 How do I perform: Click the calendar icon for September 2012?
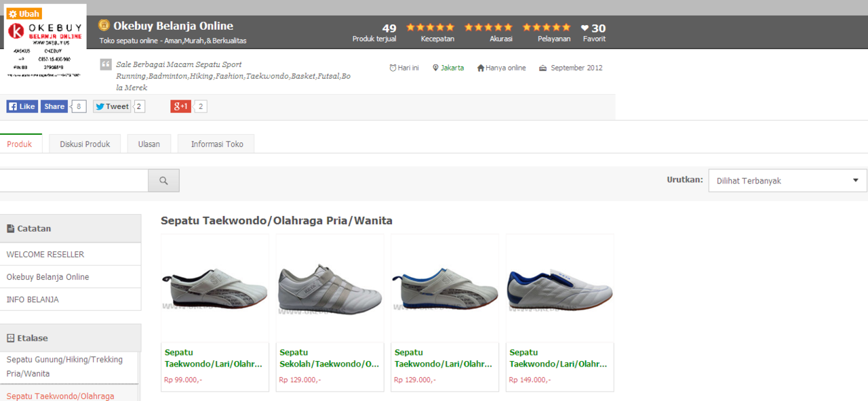(x=542, y=68)
